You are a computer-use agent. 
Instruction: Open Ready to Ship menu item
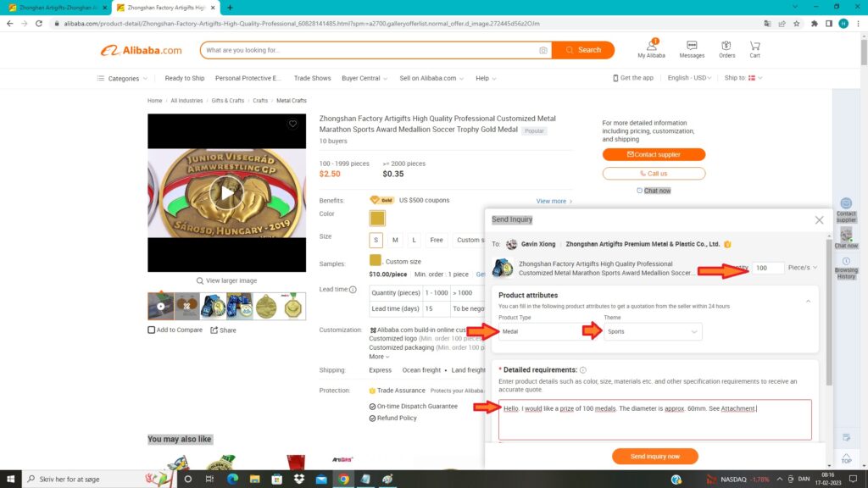coord(184,78)
